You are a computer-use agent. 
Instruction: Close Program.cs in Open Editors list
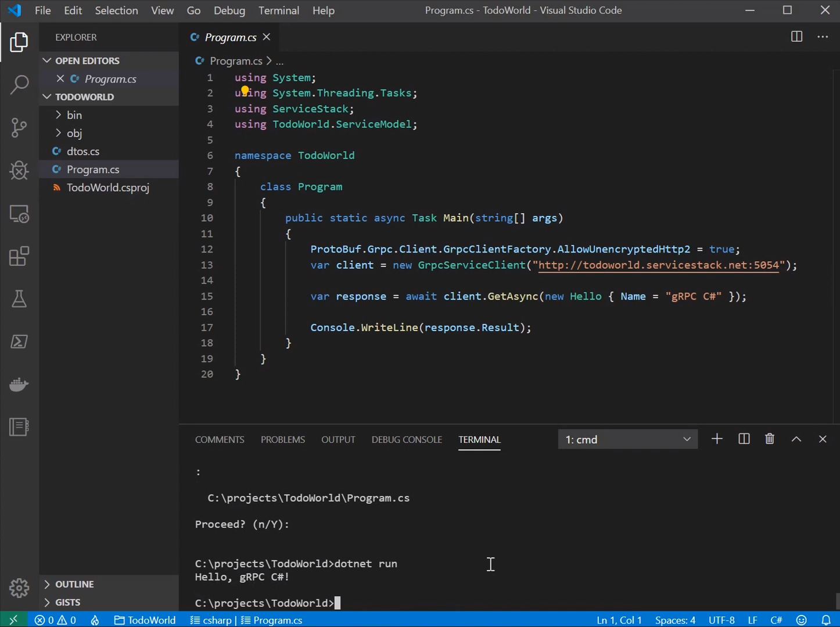pos(60,78)
